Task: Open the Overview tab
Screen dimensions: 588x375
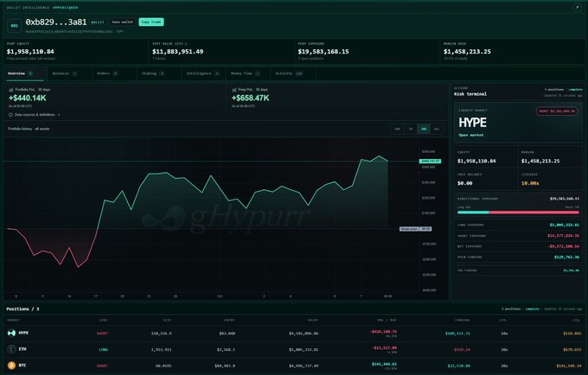Action: [x=23, y=73]
